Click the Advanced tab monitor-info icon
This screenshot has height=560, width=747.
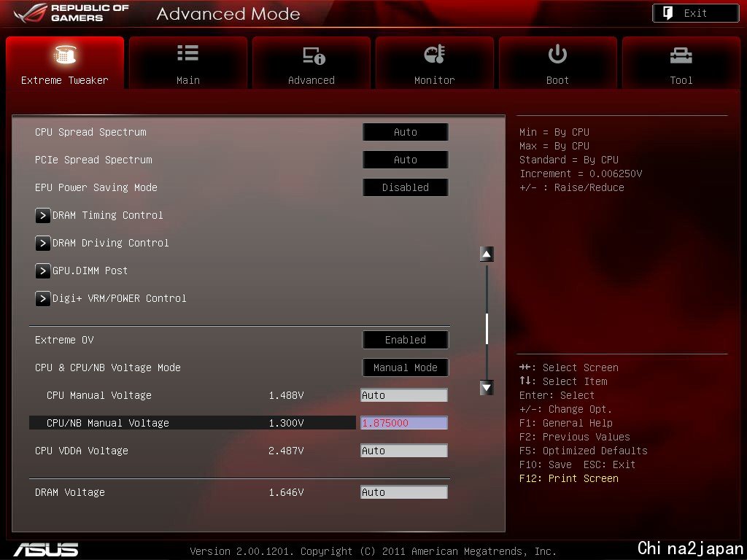click(x=314, y=55)
